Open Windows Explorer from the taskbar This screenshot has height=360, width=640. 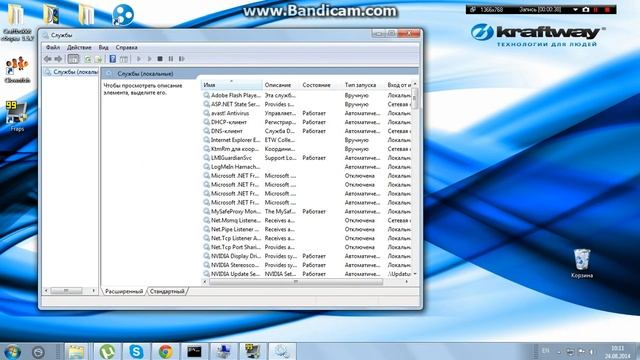[76, 352]
